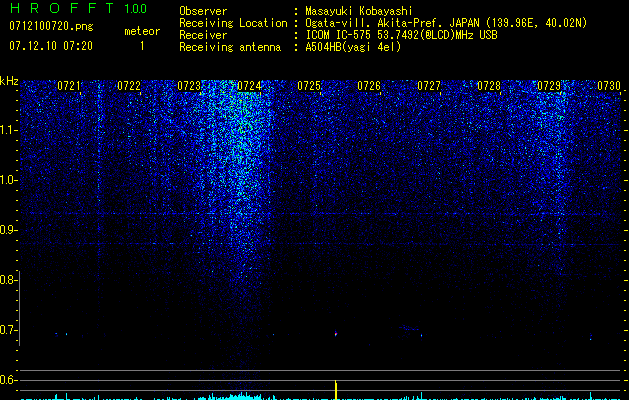
Task: Click the 0728 time marker
Action: coord(489,86)
